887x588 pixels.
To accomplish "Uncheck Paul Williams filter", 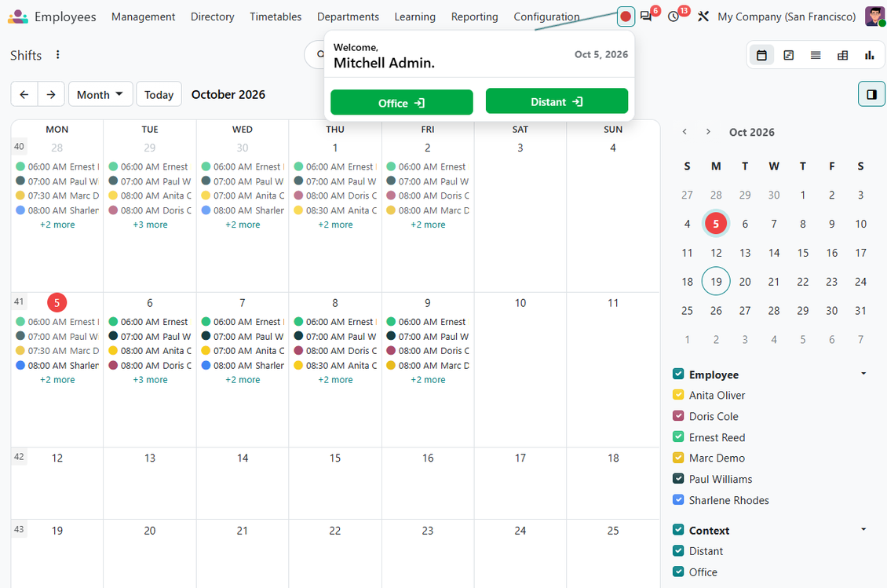I will point(678,478).
